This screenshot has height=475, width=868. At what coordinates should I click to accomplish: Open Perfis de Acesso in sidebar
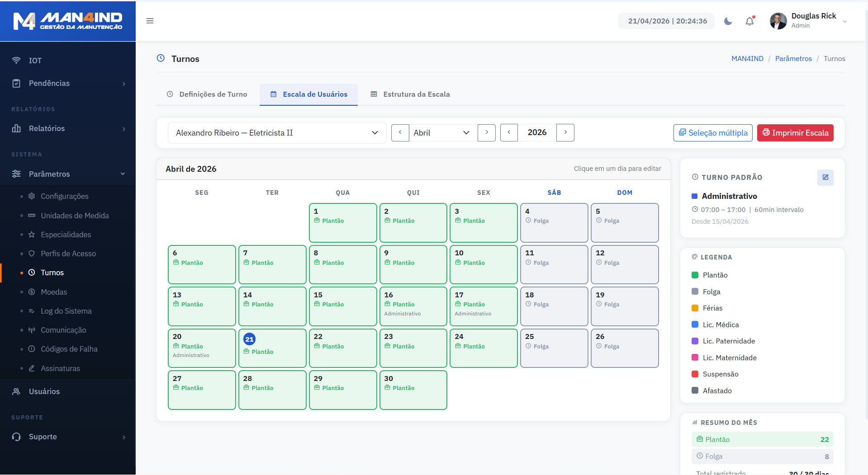(x=68, y=254)
